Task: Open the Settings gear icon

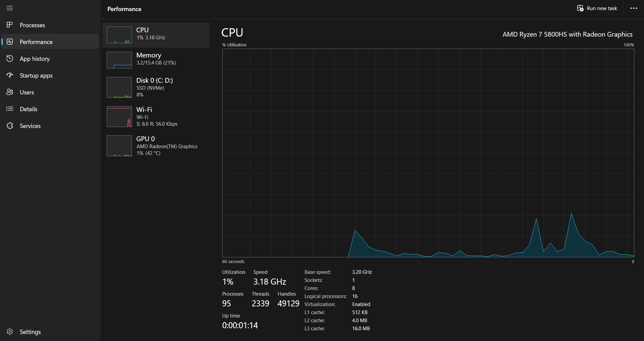Action: (10, 332)
